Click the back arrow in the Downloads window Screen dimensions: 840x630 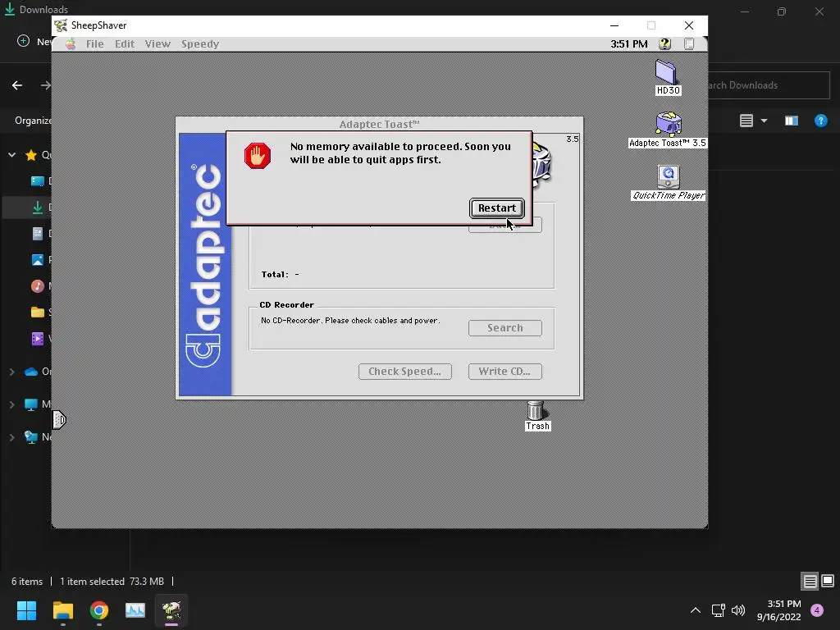click(x=17, y=85)
